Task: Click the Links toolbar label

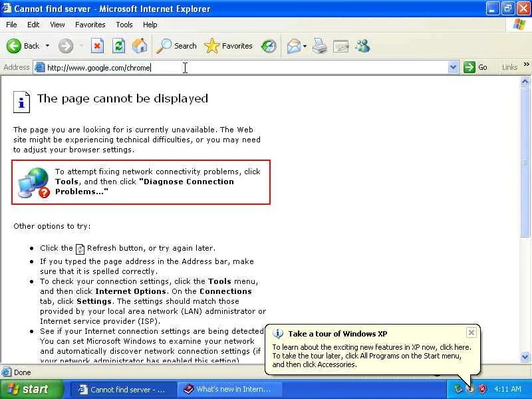Action: (x=509, y=67)
